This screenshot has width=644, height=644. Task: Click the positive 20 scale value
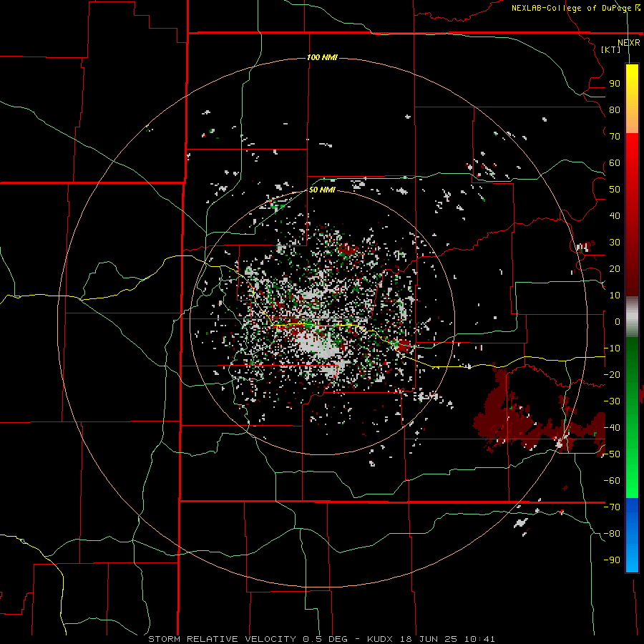click(615, 268)
